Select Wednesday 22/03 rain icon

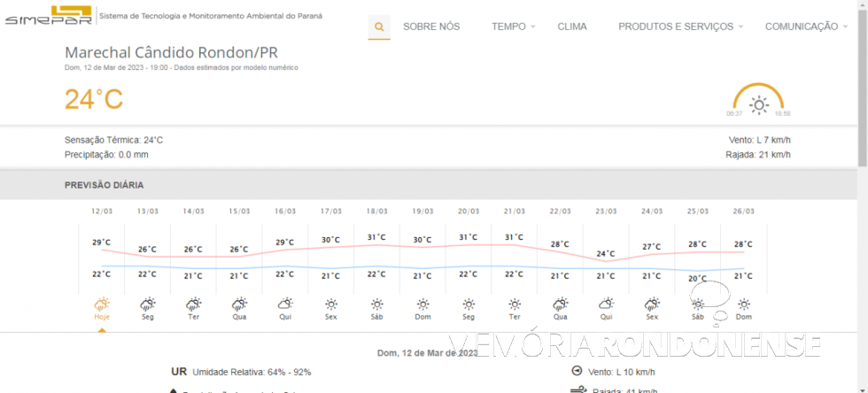tap(560, 304)
